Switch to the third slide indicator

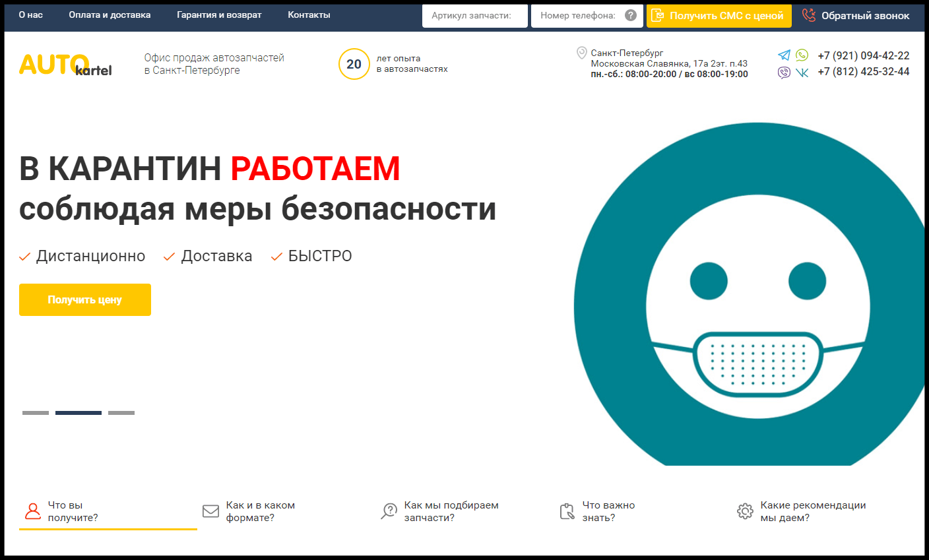121,413
